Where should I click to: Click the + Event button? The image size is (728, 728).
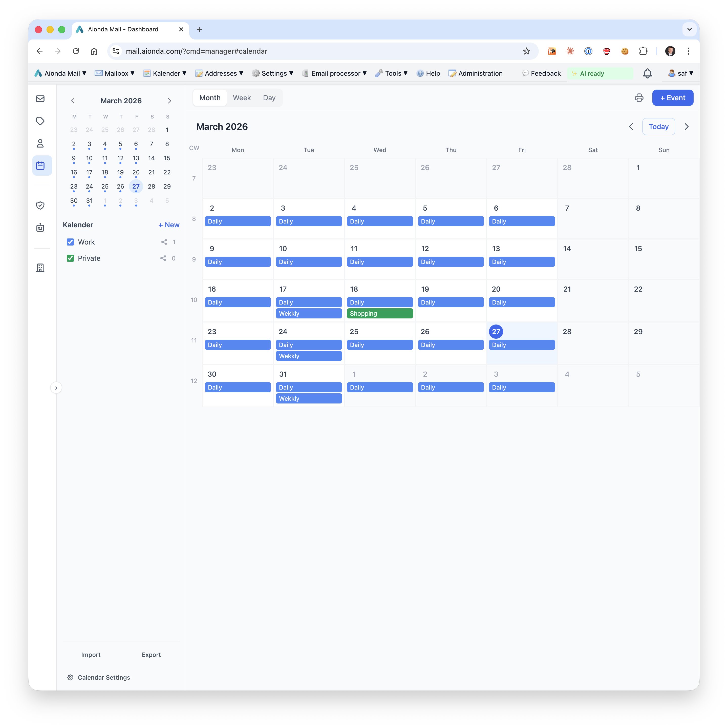[x=672, y=98]
